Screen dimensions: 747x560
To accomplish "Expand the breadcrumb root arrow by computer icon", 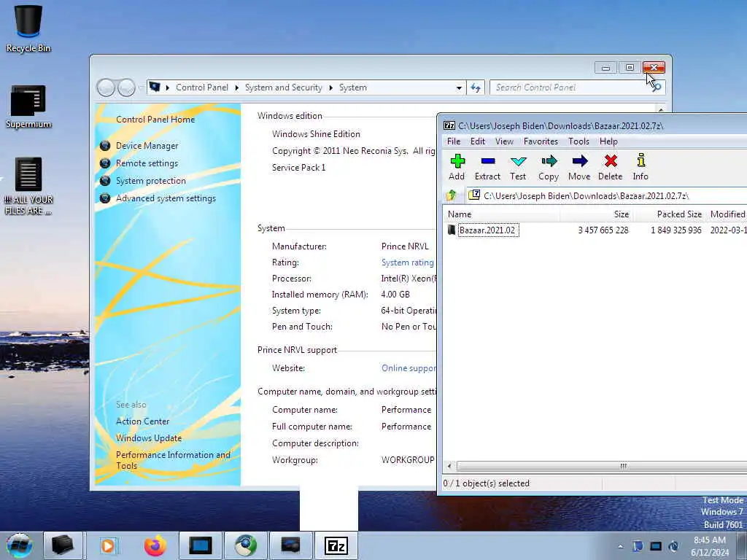I will click(x=168, y=87).
